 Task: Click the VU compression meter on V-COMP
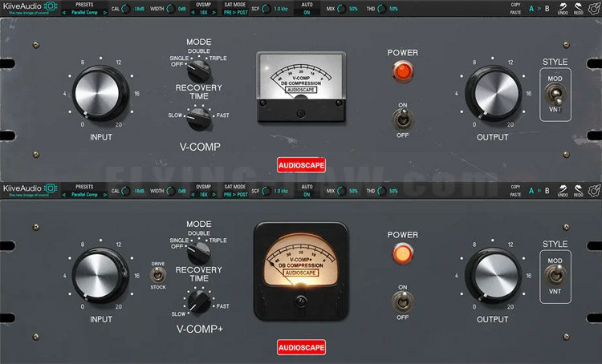point(301,87)
